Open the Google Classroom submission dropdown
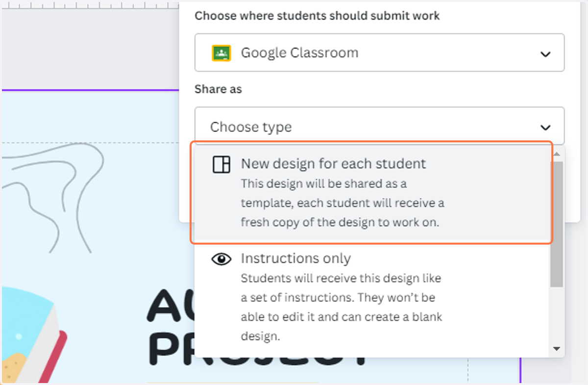Screen dimensions: 588x385 pos(379,52)
